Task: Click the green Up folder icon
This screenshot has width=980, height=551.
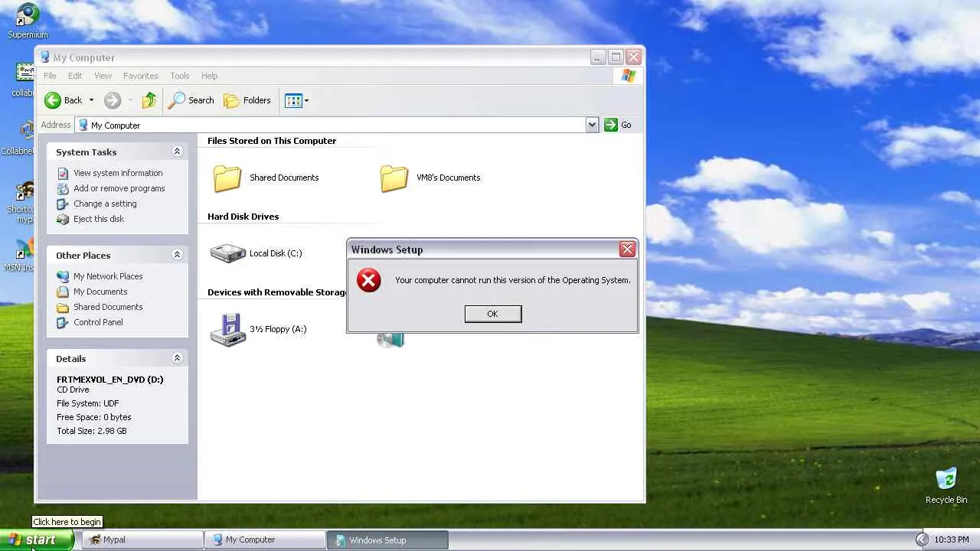Action: [149, 100]
